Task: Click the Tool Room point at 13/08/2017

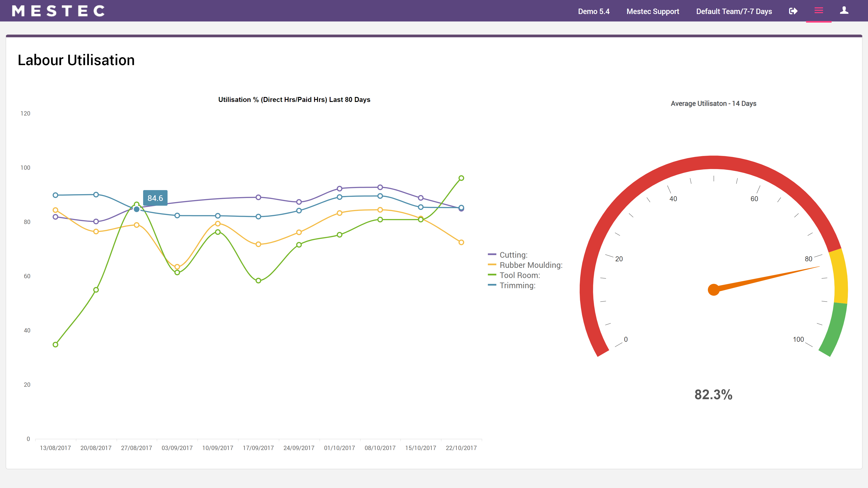Action: (x=56, y=344)
